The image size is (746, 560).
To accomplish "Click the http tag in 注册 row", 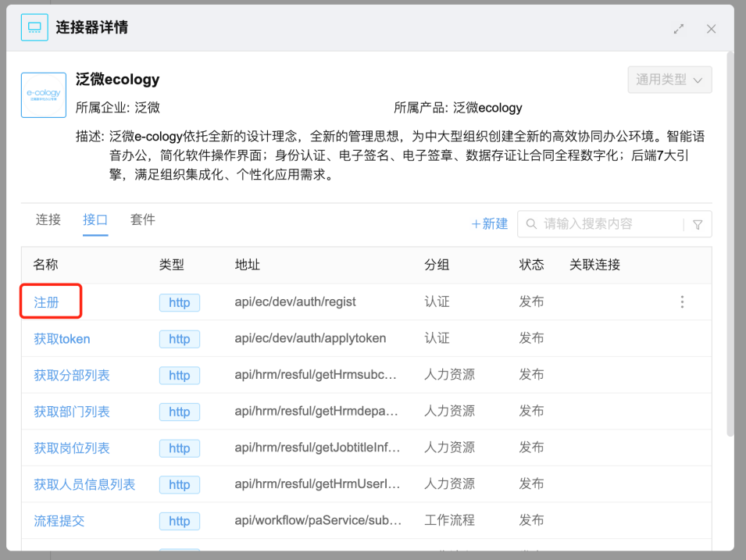I will point(180,302).
